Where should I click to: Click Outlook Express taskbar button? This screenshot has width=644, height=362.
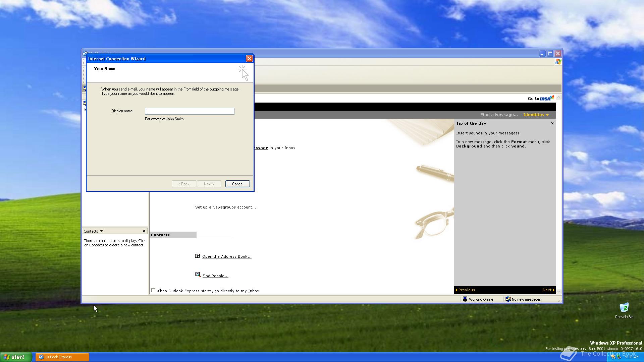(62, 357)
